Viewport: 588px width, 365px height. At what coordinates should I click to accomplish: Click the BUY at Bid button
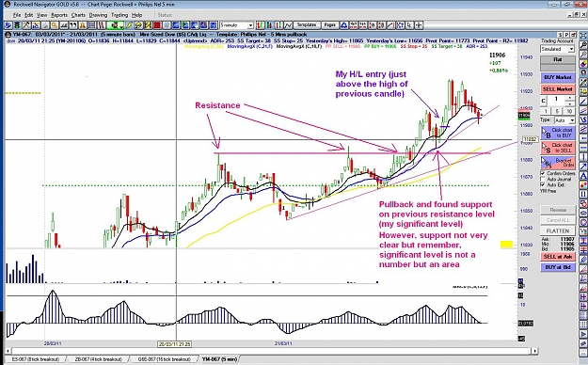tap(558, 267)
